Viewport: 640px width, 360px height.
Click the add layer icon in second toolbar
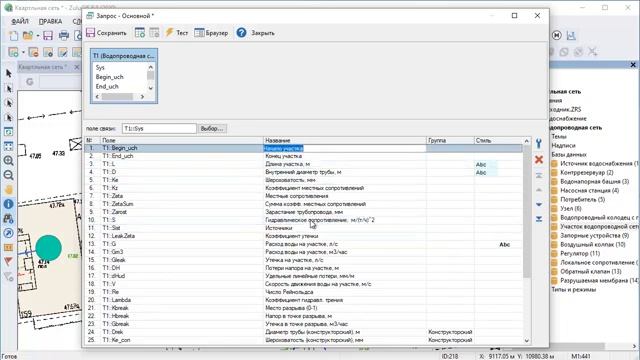pyautogui.click(x=13, y=52)
